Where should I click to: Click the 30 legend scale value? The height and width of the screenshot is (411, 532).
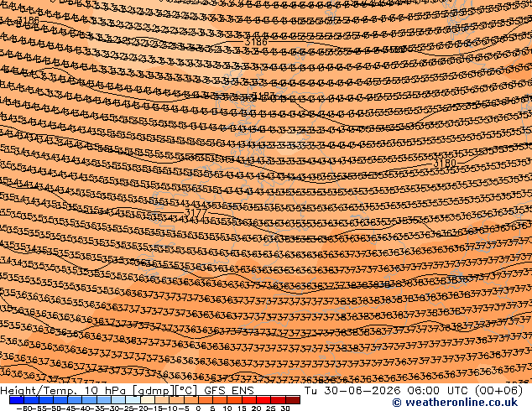(285, 408)
